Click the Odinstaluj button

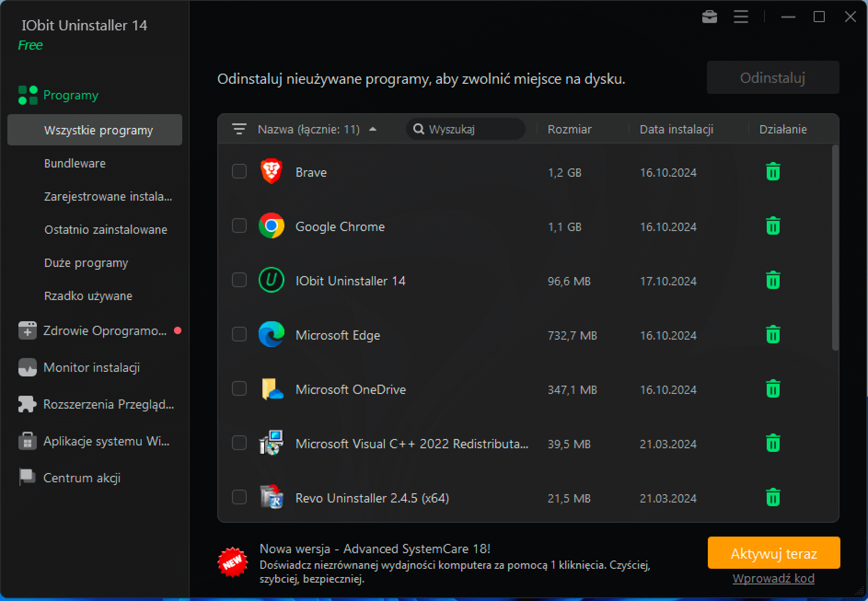pyautogui.click(x=773, y=78)
